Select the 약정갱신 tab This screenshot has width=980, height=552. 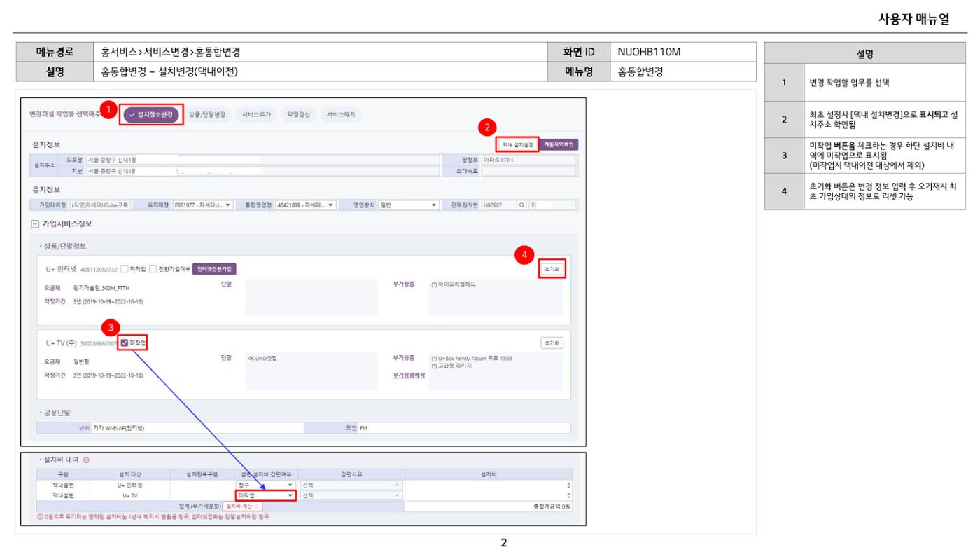coord(299,114)
